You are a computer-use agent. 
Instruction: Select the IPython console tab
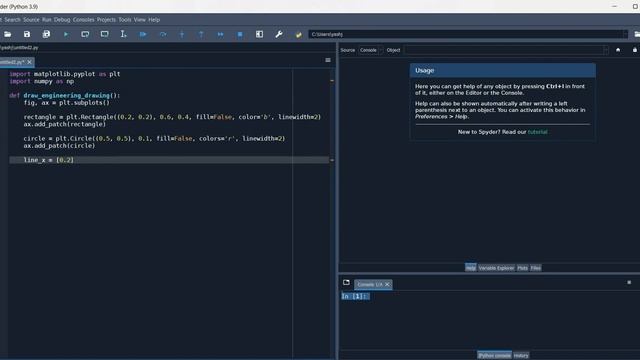click(494, 355)
